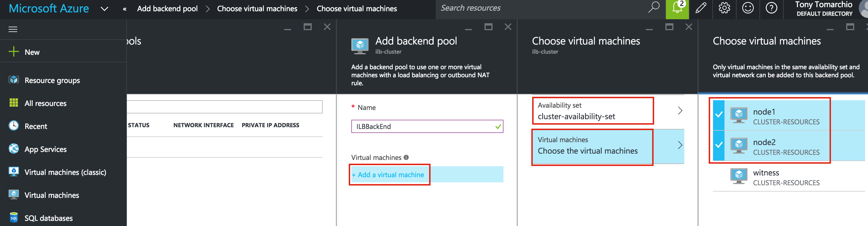The width and height of the screenshot is (868, 226).
Task: Click the green plus New icon
Action: (x=13, y=52)
